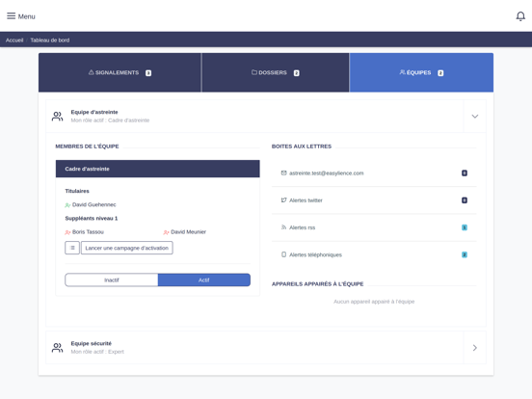Set role status to Actif
The image size is (532, 399).
coord(204,279)
